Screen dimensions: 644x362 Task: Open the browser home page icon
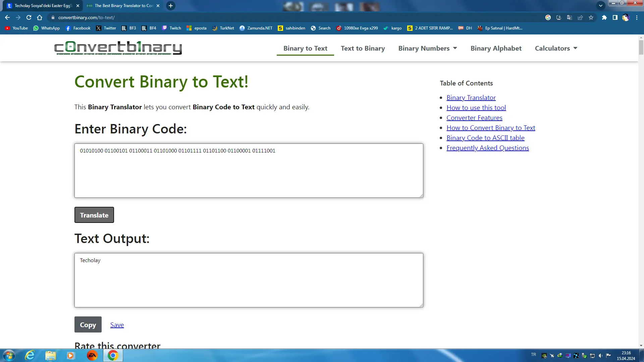(x=40, y=17)
